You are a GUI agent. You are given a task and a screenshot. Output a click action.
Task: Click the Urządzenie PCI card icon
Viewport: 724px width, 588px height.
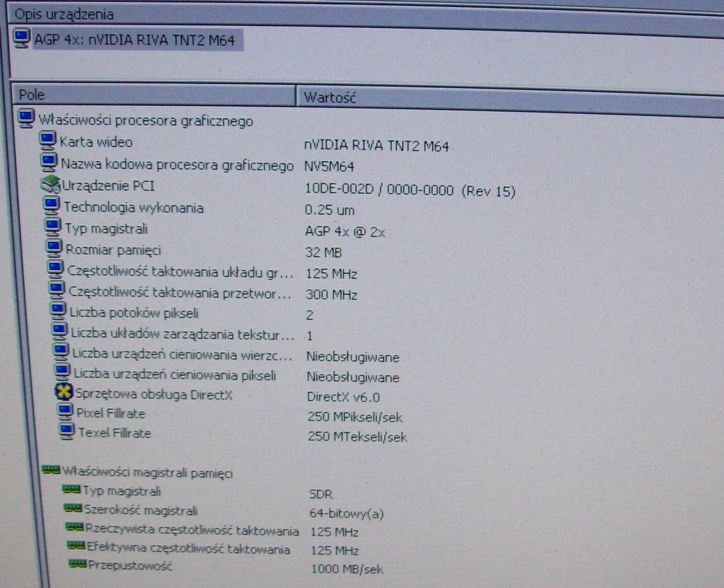[x=50, y=184]
